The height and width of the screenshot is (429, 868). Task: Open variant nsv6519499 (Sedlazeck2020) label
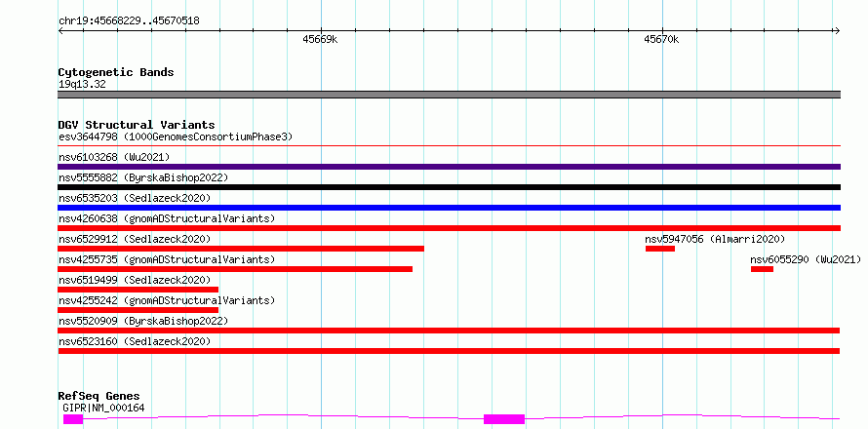pyautogui.click(x=135, y=280)
